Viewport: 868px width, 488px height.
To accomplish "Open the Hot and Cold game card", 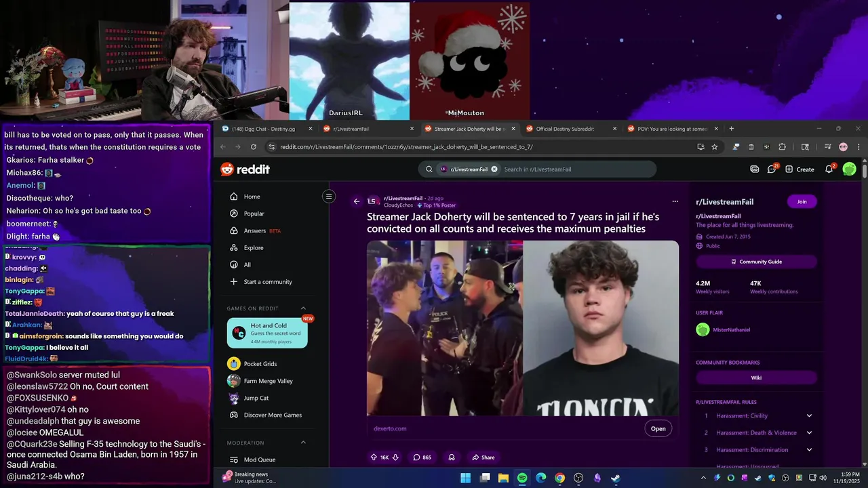I will 267,333.
